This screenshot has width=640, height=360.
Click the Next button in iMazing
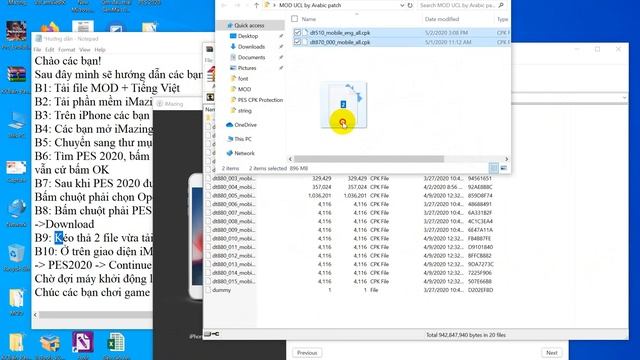point(551,353)
